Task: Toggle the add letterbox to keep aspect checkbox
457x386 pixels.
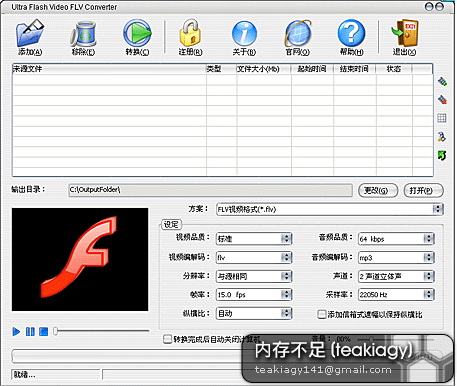Action: click(322, 314)
